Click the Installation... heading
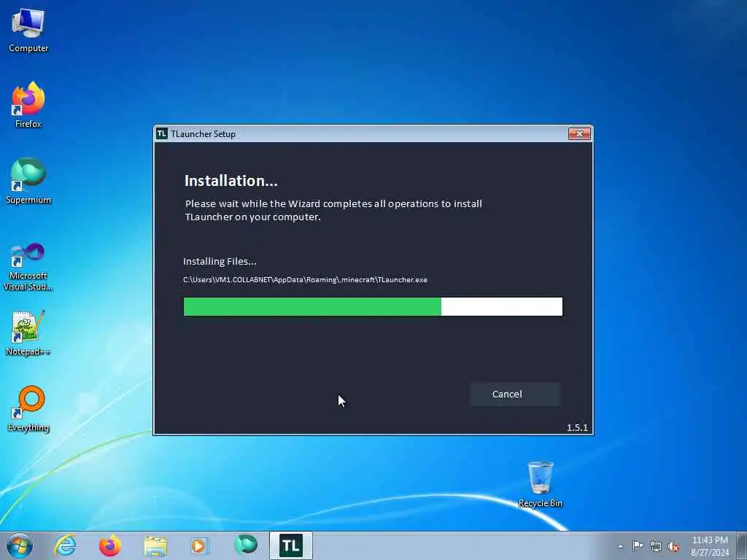Image resolution: width=747 pixels, height=560 pixels. 231,181
